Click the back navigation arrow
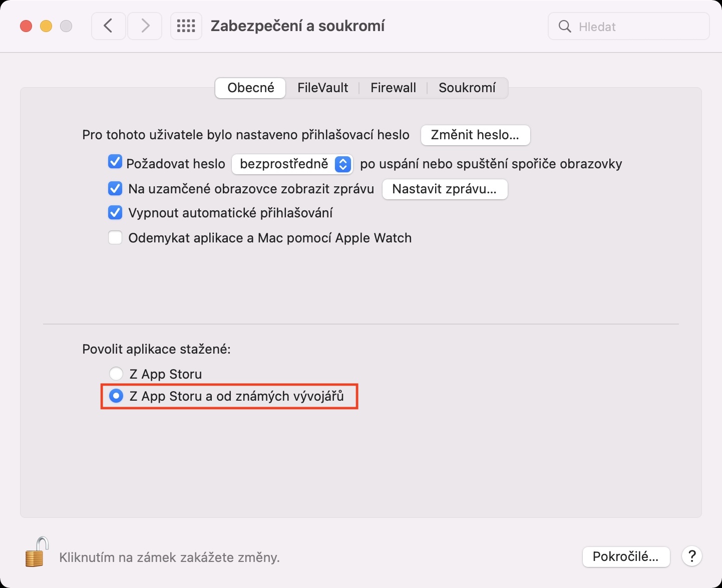722x588 pixels. (x=108, y=26)
